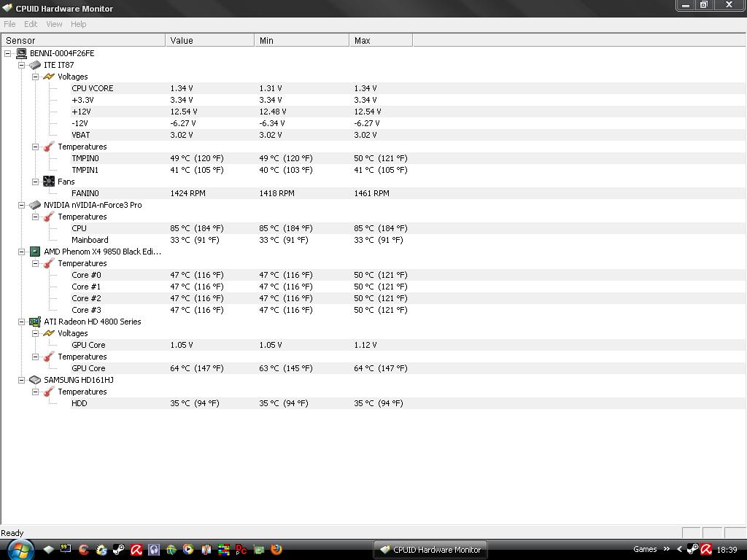Open Steam tray icon near the clock
The image size is (747, 560).
coord(693,550)
